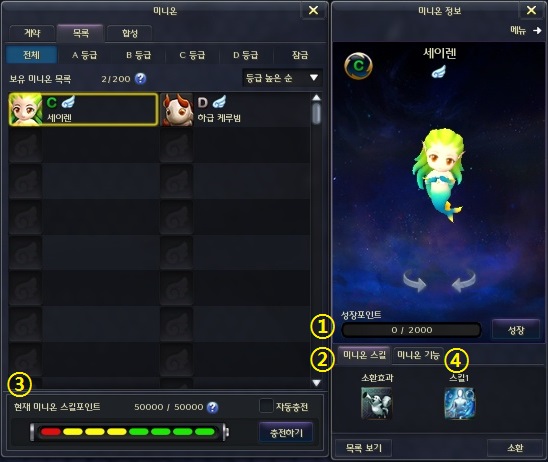The height and width of the screenshot is (462, 548).
Task: Switch to the 미니온 기능 tab
Action: point(418,355)
